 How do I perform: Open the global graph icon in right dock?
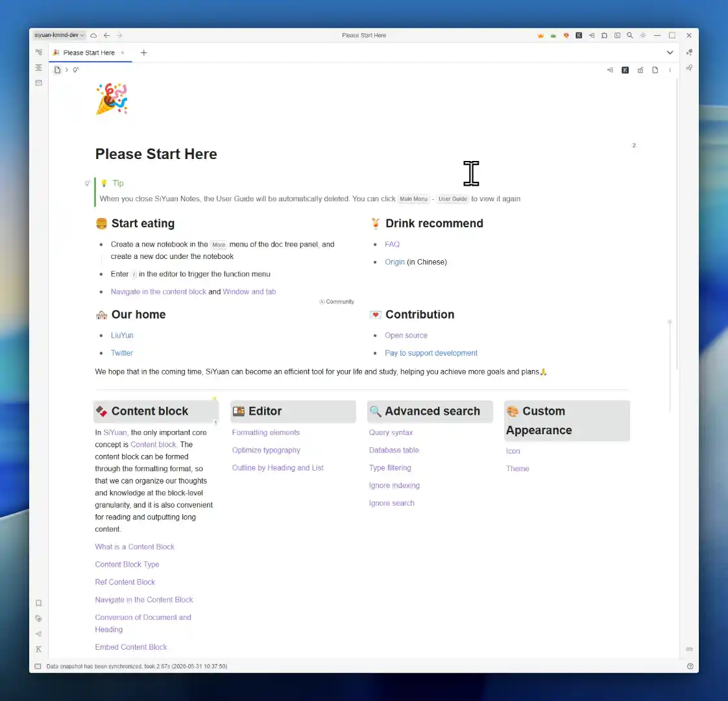(690, 68)
